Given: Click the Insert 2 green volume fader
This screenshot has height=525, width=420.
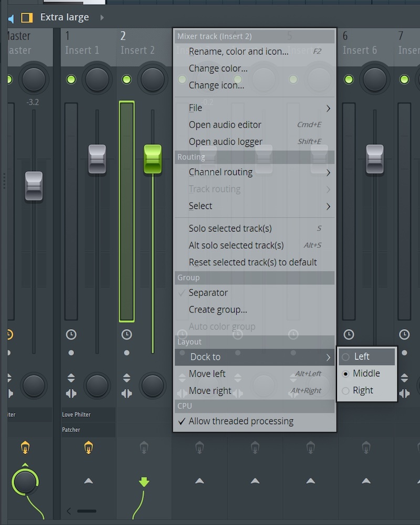Looking at the screenshot, I should click(x=153, y=159).
